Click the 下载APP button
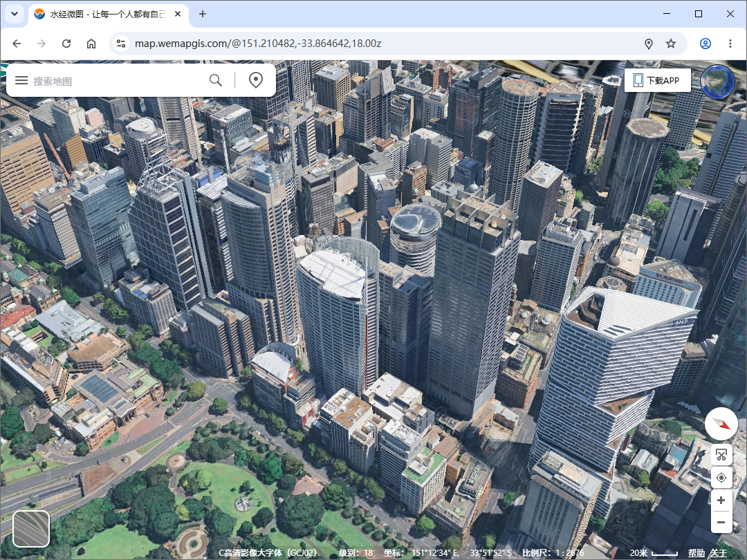 click(x=658, y=80)
